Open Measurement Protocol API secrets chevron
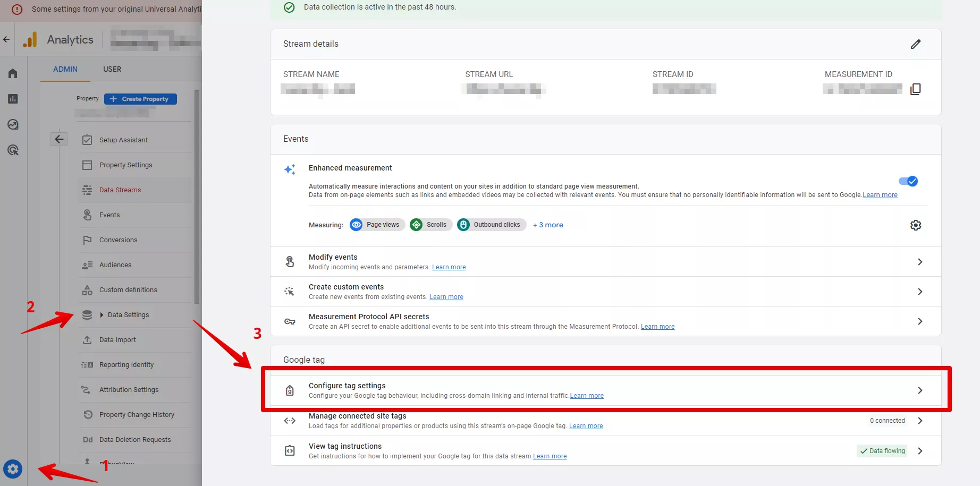The width and height of the screenshot is (980, 486). tap(920, 321)
